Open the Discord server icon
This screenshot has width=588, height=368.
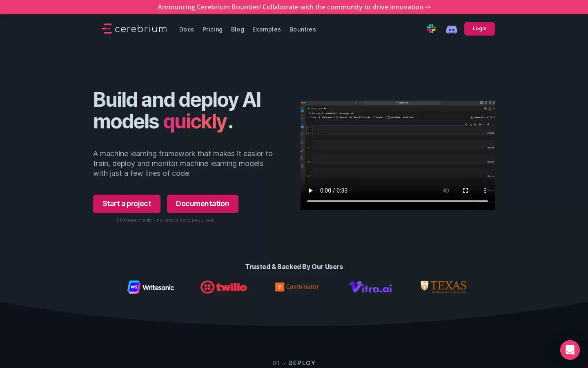click(451, 29)
